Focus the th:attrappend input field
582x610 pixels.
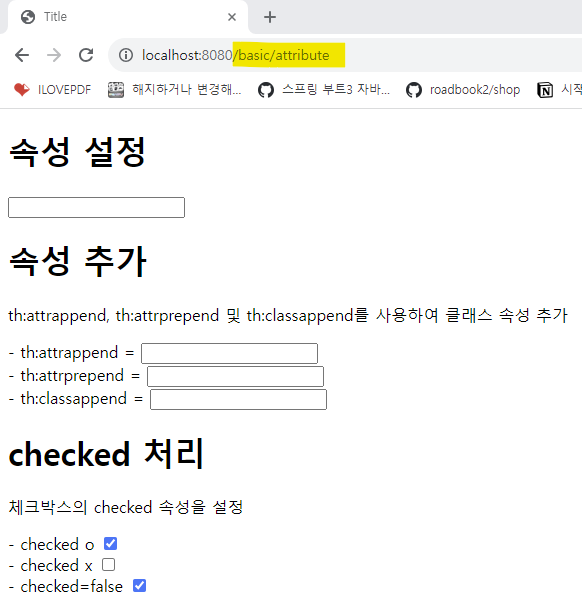click(x=230, y=353)
